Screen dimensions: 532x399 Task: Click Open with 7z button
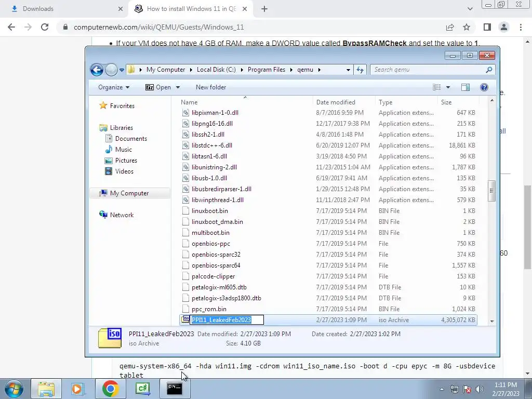(158, 87)
